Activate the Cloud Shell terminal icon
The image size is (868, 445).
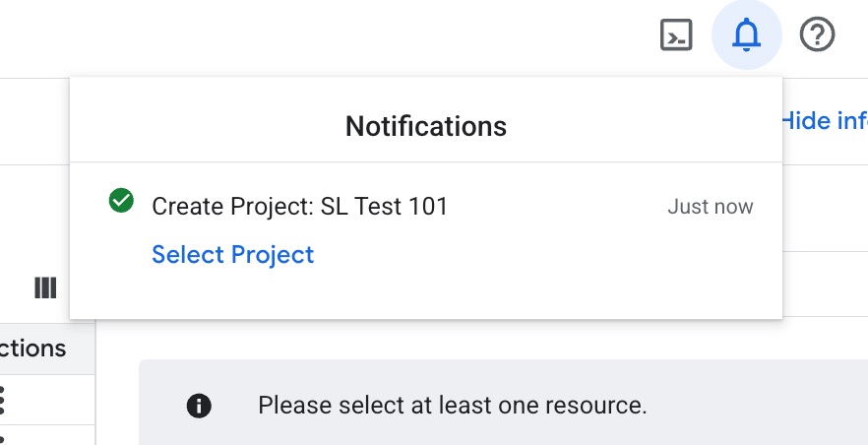[x=676, y=35]
